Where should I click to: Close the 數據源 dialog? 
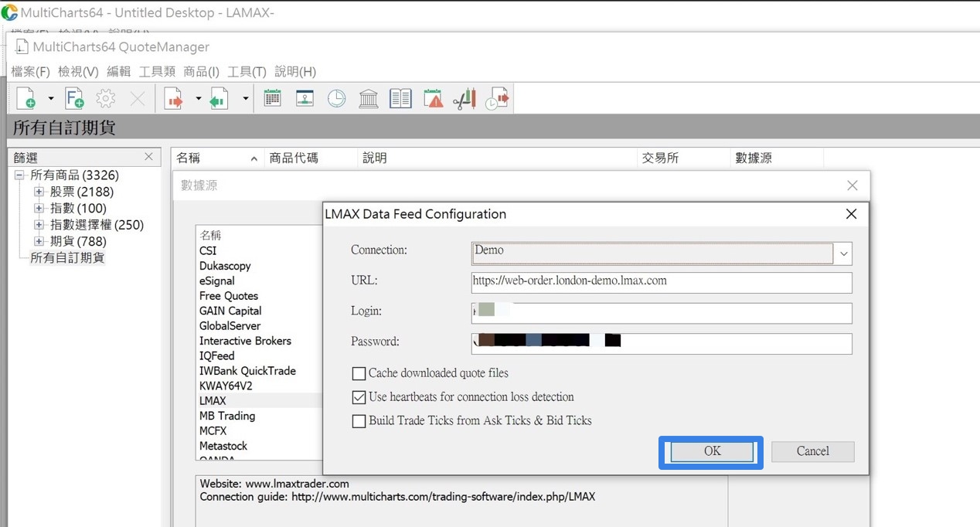(852, 185)
